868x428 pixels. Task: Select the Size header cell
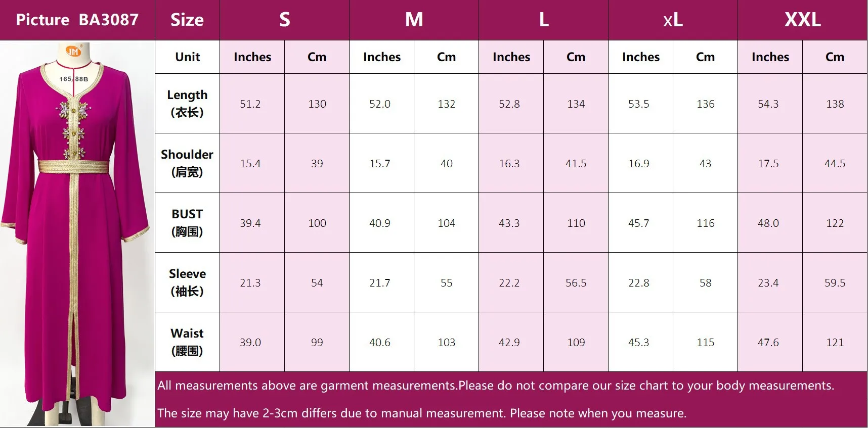click(x=187, y=20)
